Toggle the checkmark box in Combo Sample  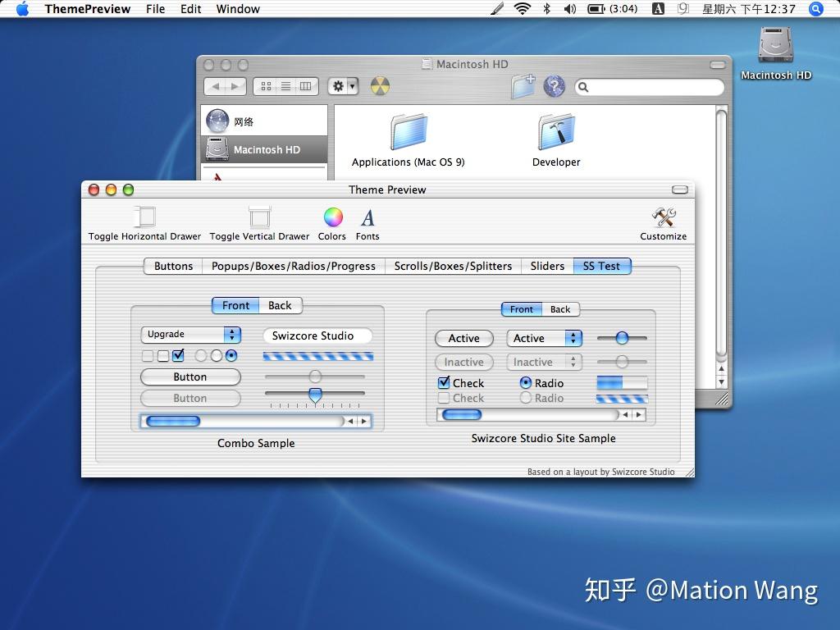coord(178,355)
